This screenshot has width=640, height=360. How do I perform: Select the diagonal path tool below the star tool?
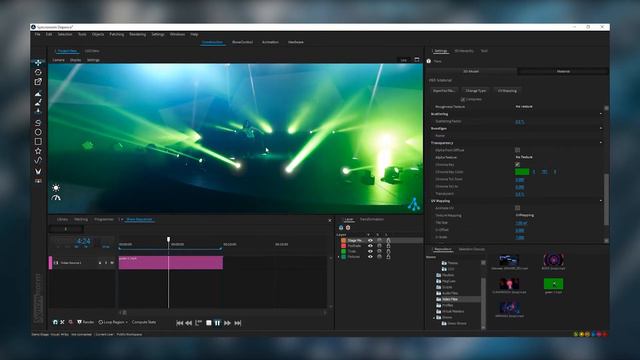pos(38,160)
